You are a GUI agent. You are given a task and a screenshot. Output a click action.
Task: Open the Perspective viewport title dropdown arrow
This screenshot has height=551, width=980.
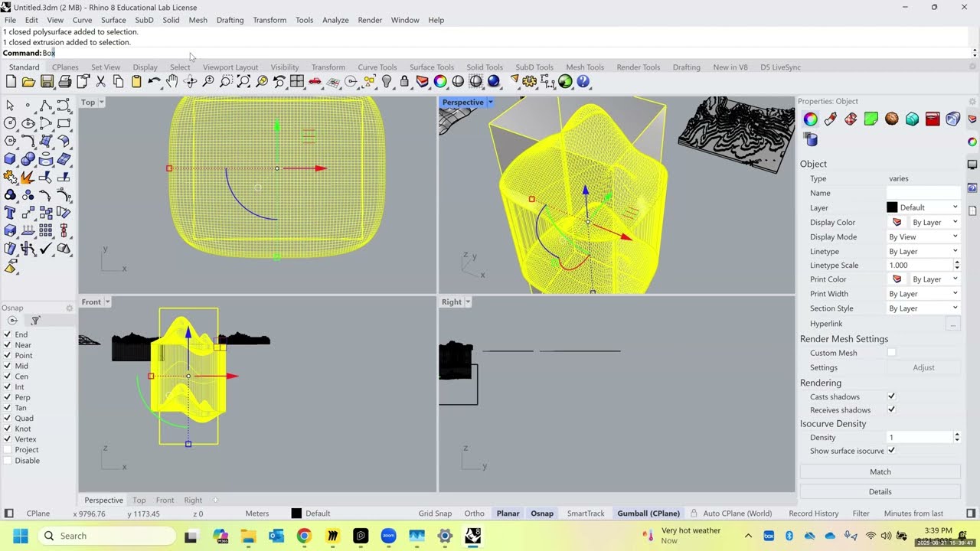(490, 102)
